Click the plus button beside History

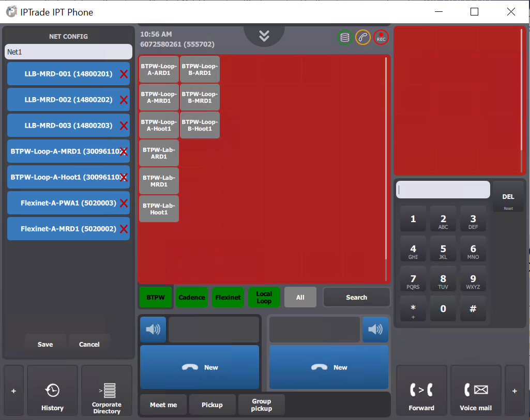click(x=13, y=390)
